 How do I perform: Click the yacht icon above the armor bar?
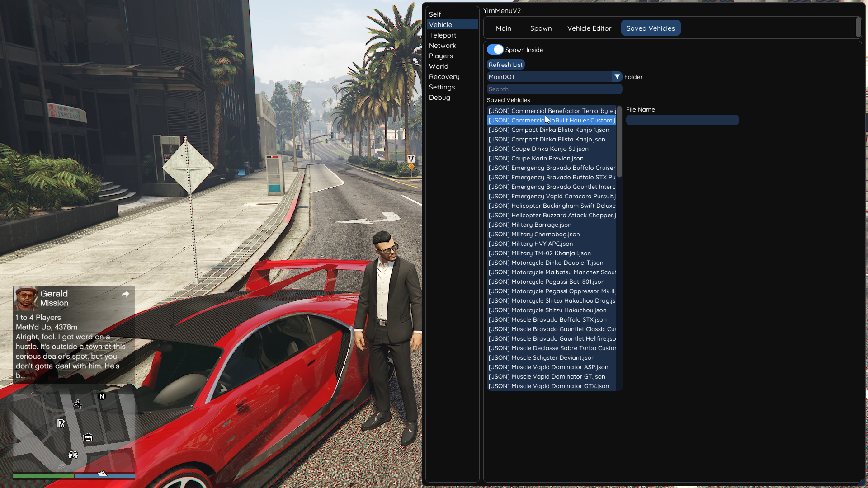[103, 473]
